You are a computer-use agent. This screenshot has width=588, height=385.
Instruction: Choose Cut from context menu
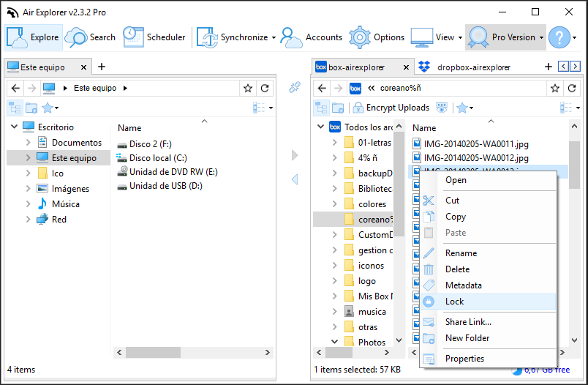(x=488, y=201)
